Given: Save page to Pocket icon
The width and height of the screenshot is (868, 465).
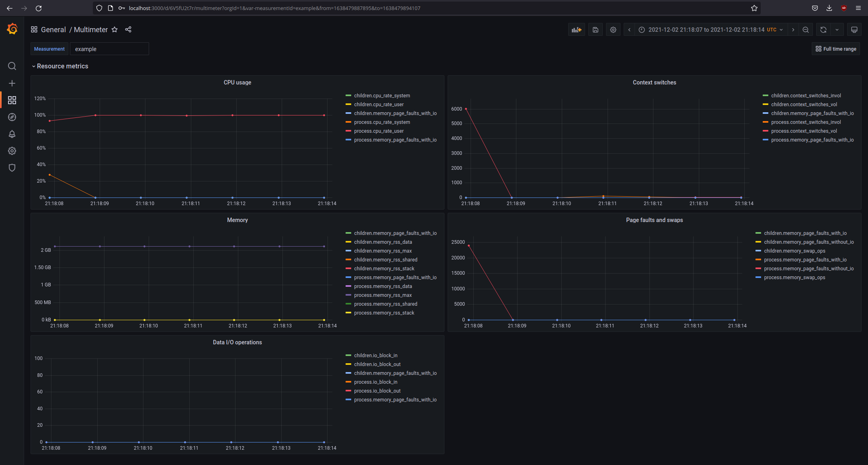Looking at the screenshot, I should click(815, 8).
